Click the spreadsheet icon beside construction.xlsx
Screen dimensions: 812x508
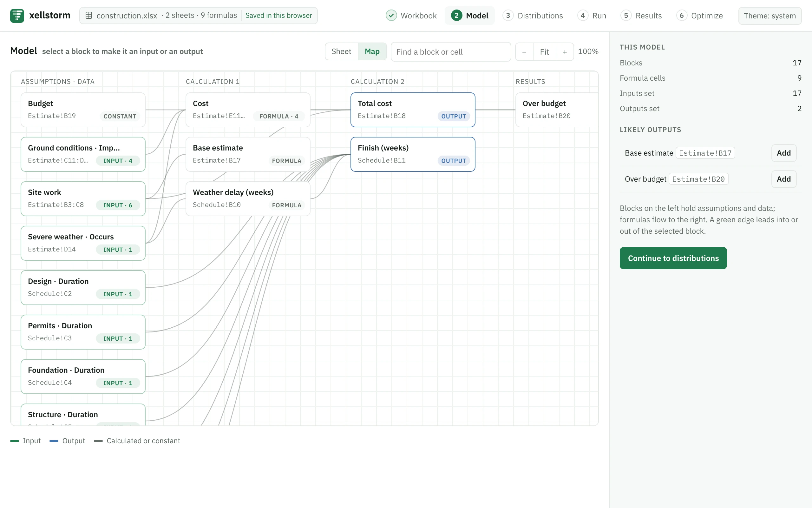(89, 16)
